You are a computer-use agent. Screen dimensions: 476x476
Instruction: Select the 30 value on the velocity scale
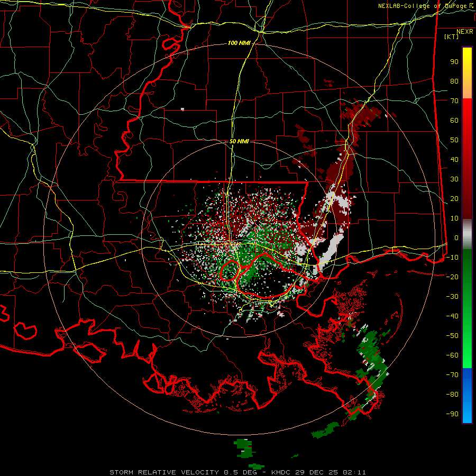(454, 179)
